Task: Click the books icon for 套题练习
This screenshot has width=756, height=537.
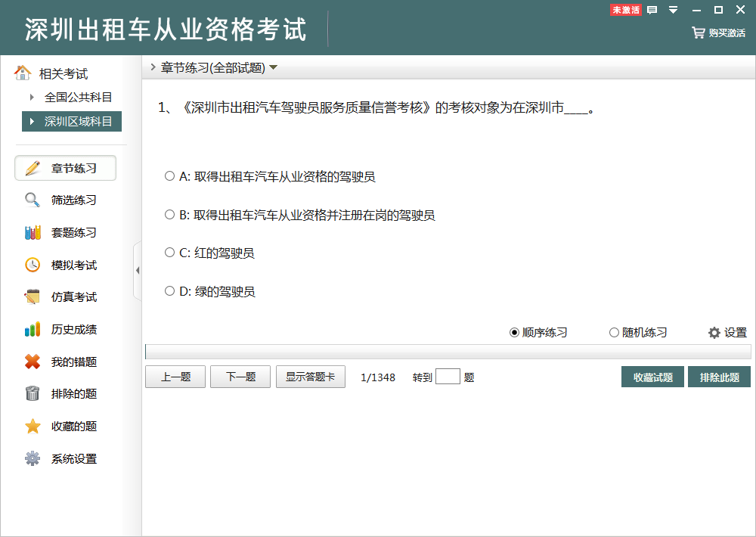Action: pyautogui.click(x=33, y=232)
